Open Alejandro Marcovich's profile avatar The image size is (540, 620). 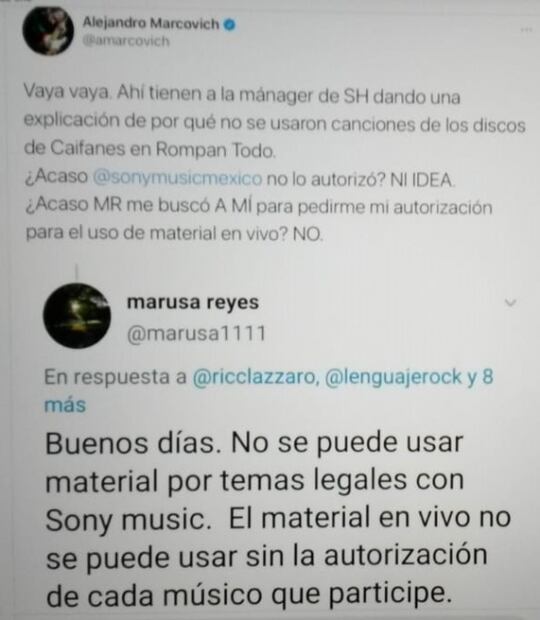(48, 30)
